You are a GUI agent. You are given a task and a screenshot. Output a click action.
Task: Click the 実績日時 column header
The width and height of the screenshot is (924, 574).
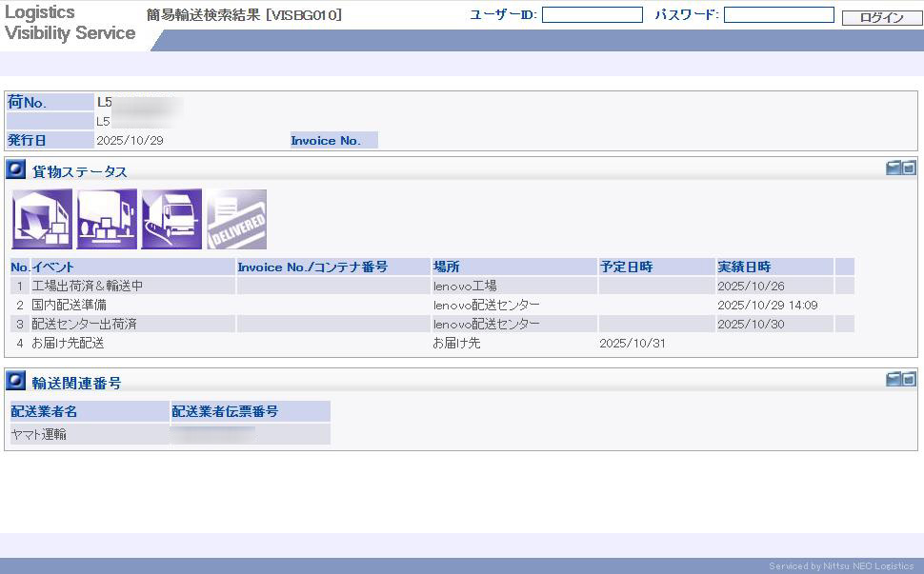point(773,267)
